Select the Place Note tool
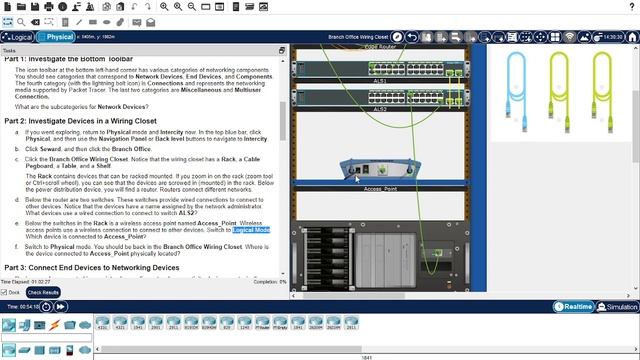Viewport: 640px width, 360px height. (x=65, y=22)
